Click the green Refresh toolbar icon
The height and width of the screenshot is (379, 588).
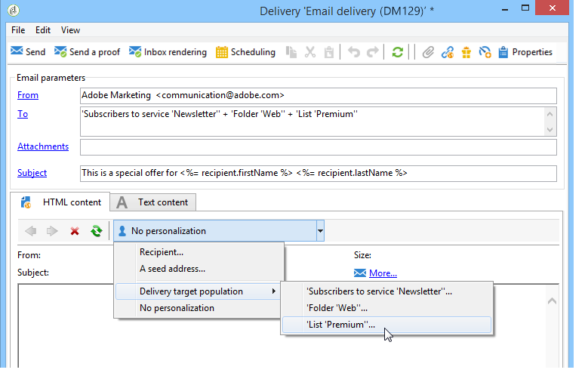[x=398, y=52]
